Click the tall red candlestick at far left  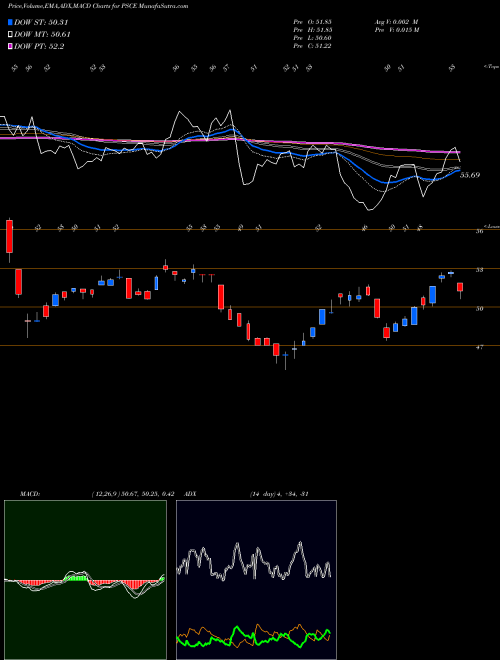tap(9, 236)
